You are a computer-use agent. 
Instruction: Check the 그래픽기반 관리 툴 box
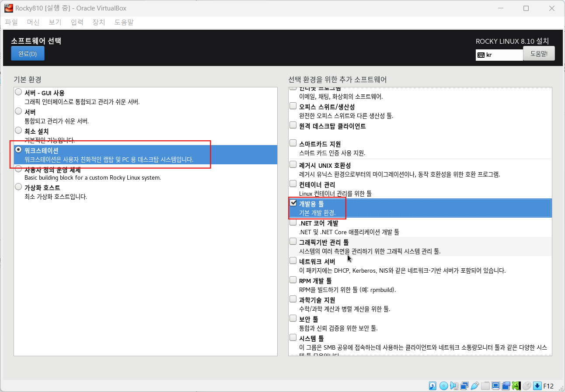coord(293,241)
